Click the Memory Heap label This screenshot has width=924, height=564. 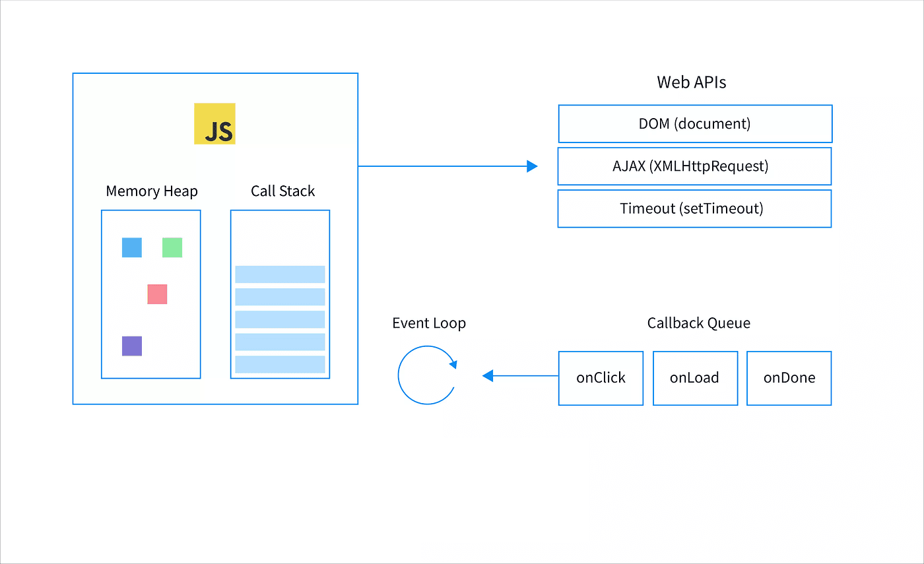tap(152, 191)
